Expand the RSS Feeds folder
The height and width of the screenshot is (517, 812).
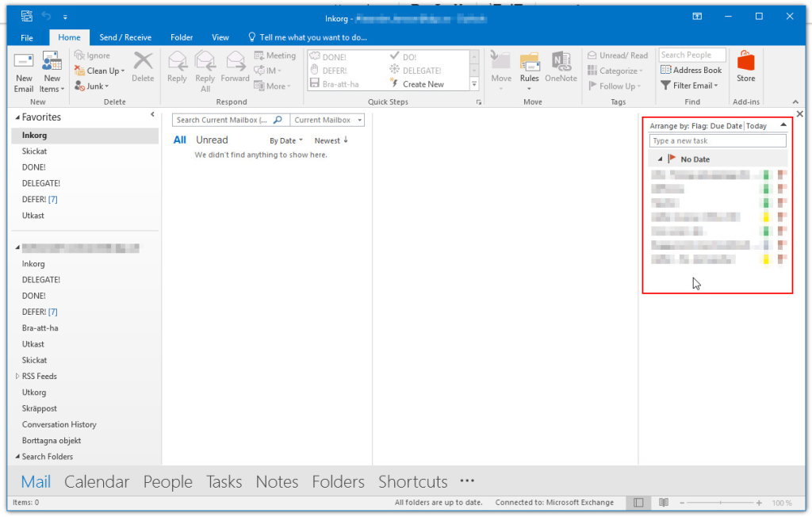click(17, 377)
